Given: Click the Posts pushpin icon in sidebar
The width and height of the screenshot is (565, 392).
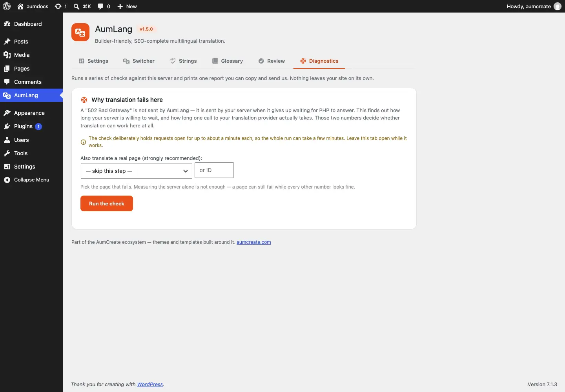Looking at the screenshot, I should pyautogui.click(x=7, y=42).
